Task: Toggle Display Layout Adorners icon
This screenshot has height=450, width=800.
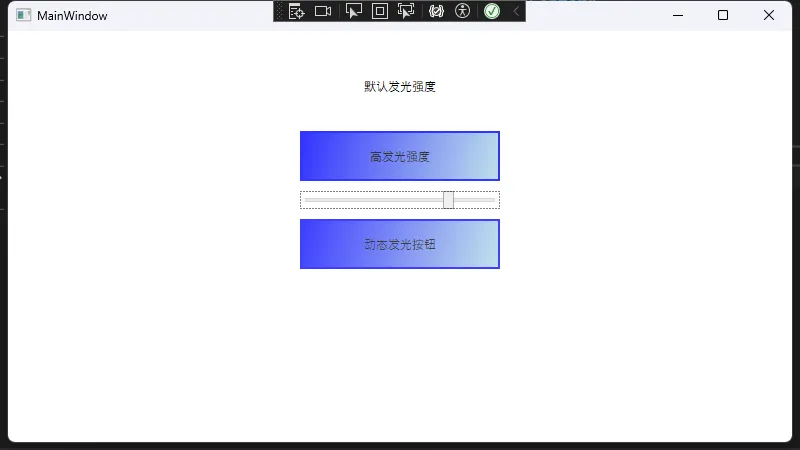Action: point(380,11)
